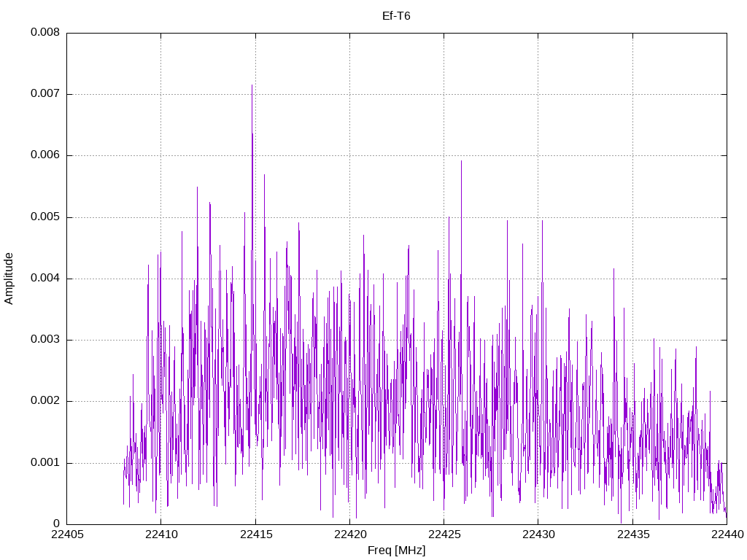The width and height of the screenshot is (747, 560).
Task: Click the 22430 x-axis tick label
Action: point(538,534)
